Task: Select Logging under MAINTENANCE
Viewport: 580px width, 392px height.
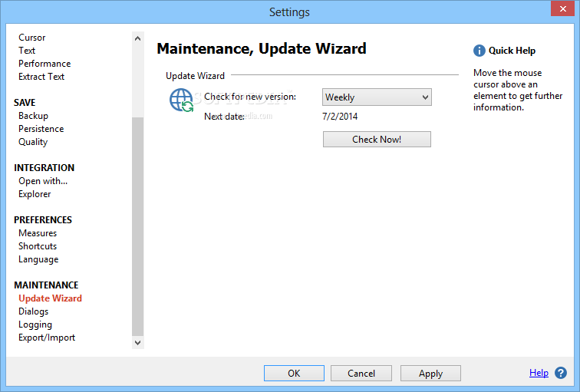Action: [35, 324]
